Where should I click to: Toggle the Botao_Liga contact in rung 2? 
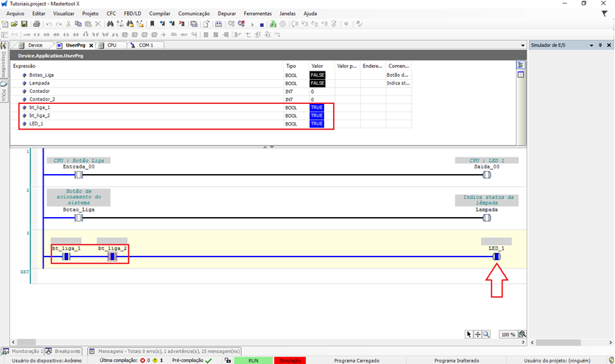[78, 218]
